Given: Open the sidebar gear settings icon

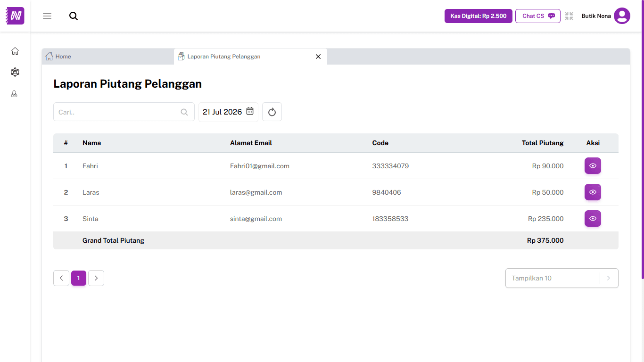Looking at the screenshot, I should tap(15, 72).
